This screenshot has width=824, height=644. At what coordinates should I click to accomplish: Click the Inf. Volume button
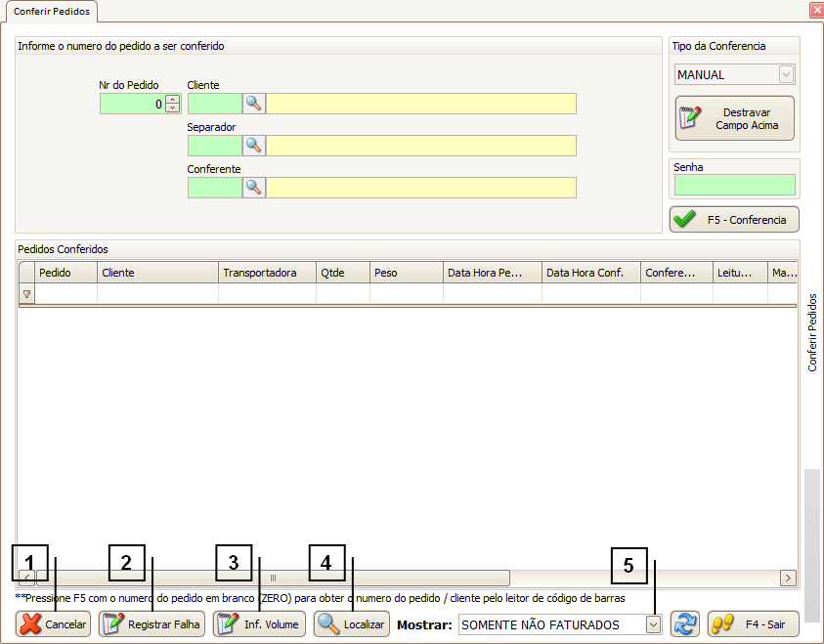pos(259,623)
